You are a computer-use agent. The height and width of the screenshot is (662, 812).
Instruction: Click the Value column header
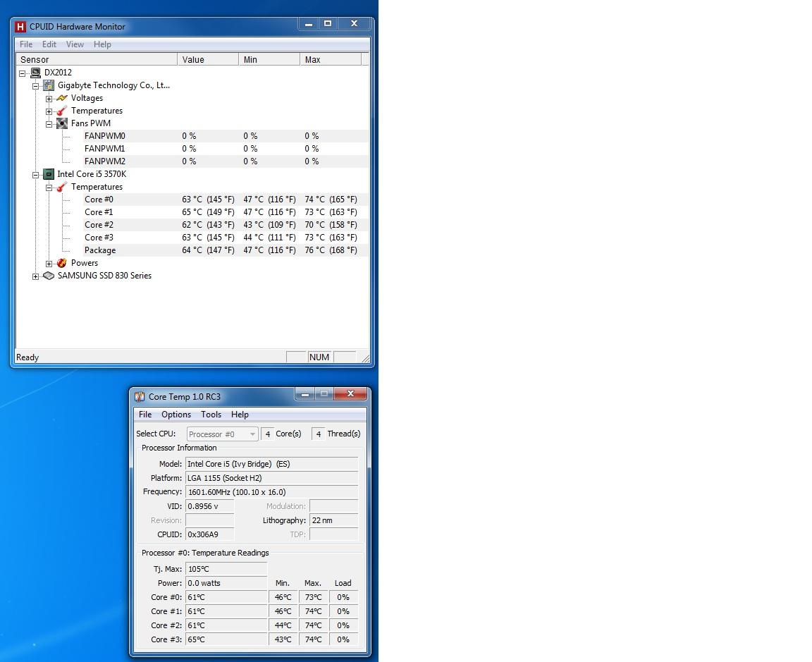tap(208, 59)
